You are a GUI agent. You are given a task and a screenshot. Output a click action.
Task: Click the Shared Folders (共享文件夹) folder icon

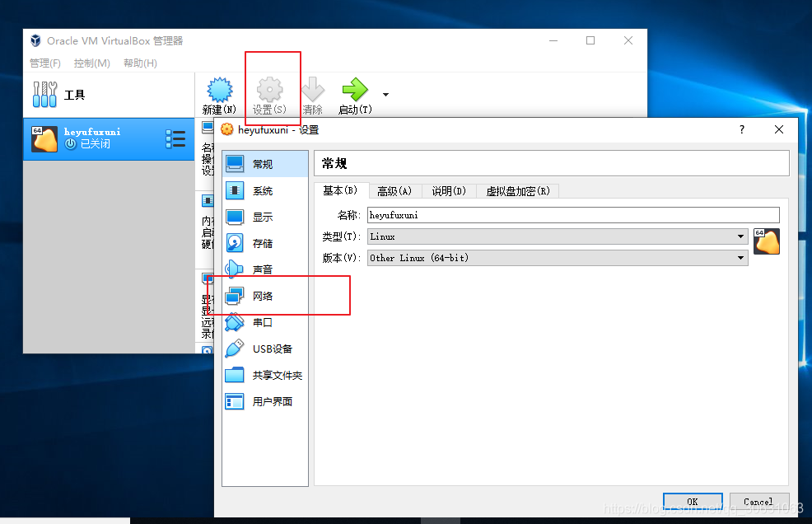(x=235, y=375)
